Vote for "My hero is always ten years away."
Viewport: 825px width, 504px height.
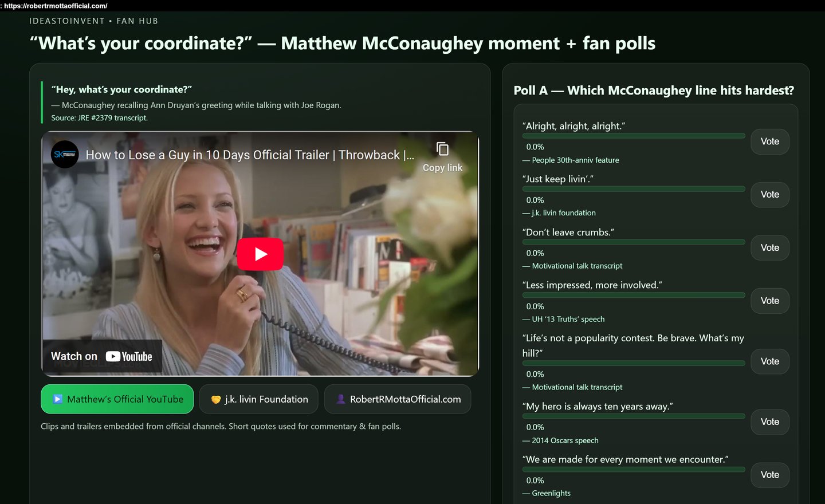(x=770, y=422)
